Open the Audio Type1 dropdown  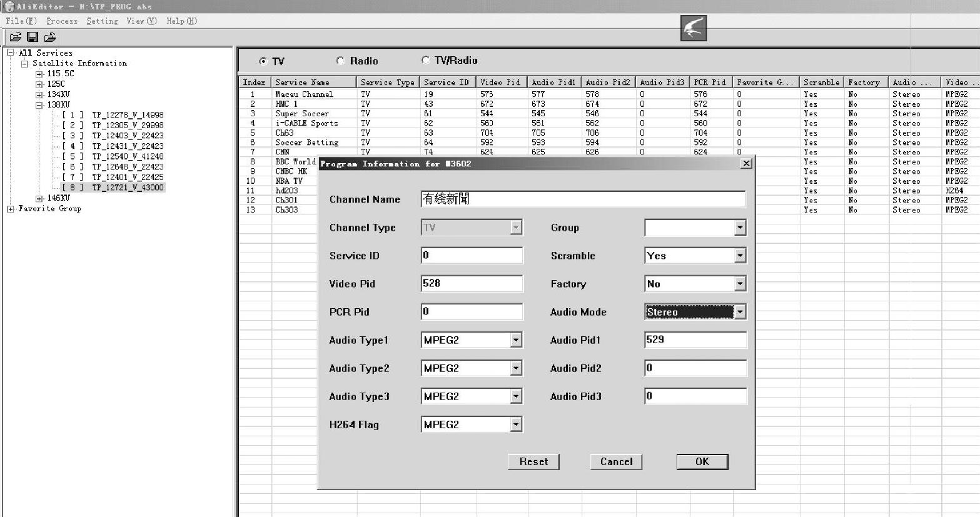pos(516,340)
